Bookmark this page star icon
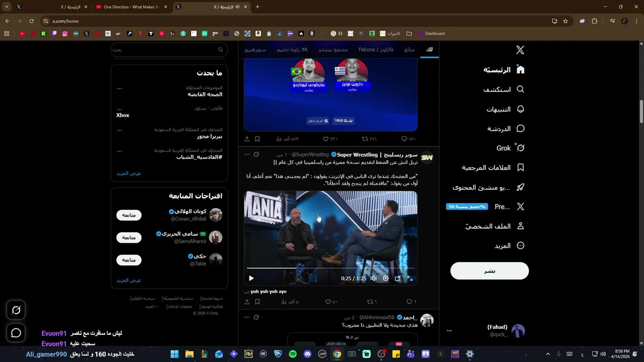This screenshot has width=644, height=362. (566, 21)
